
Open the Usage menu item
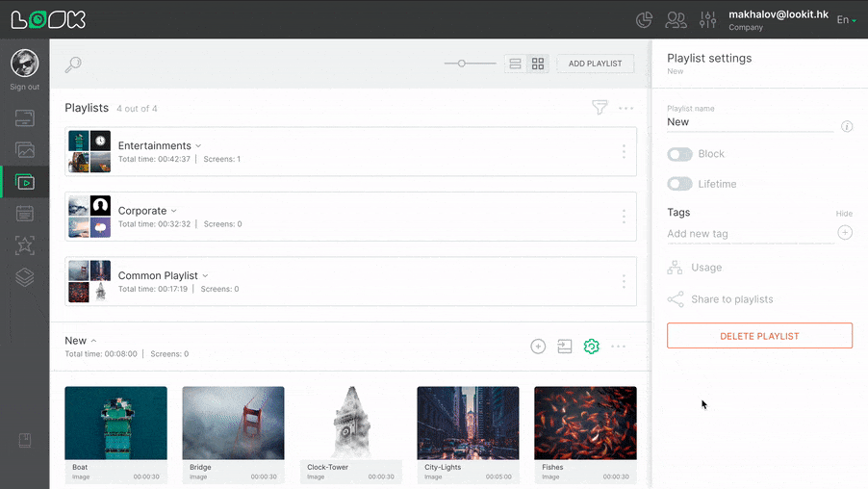705,268
